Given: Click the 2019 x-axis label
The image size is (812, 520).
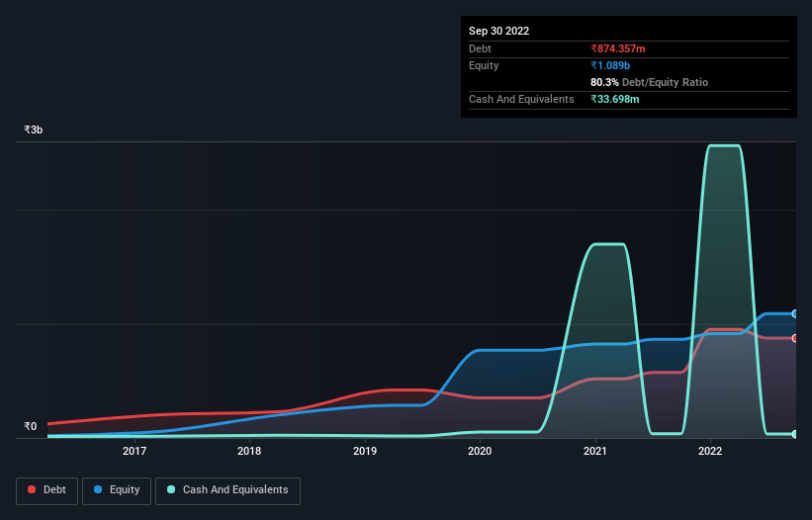Looking at the screenshot, I should tap(365, 451).
